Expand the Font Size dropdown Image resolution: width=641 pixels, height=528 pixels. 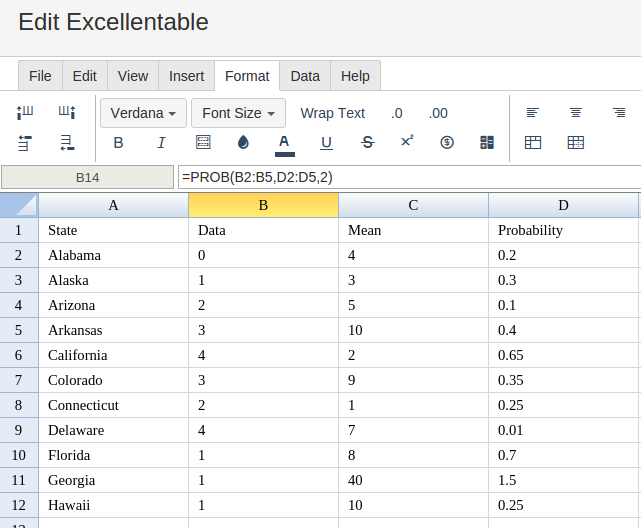(238, 113)
